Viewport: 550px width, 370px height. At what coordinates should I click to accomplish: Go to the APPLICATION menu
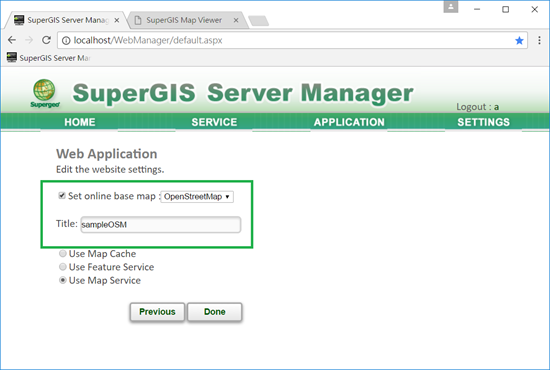coord(349,122)
